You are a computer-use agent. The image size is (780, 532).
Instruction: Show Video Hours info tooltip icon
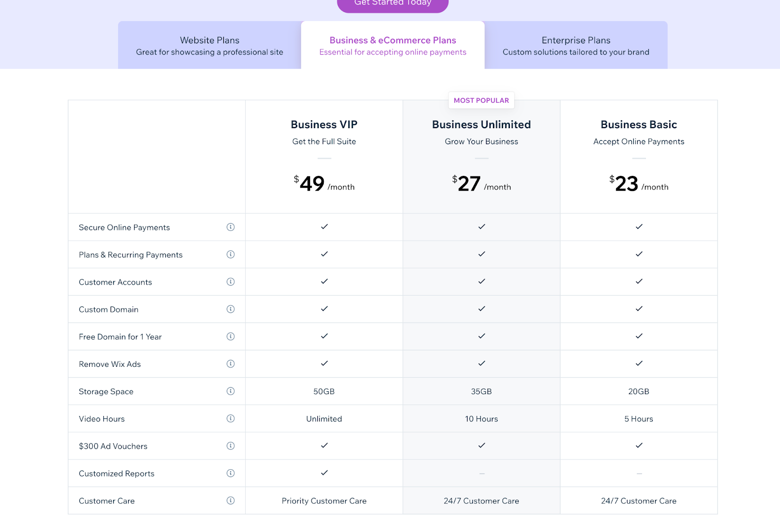point(231,418)
